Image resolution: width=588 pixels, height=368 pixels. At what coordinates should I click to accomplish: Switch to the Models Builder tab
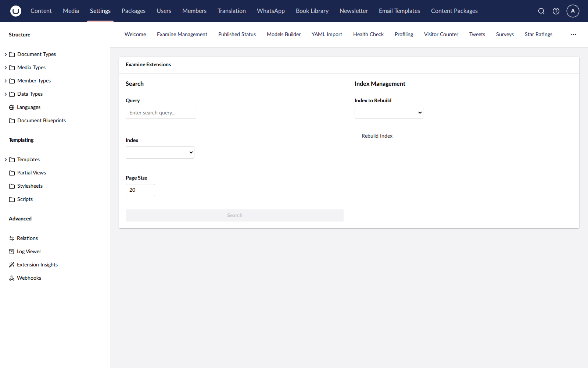[x=284, y=35]
